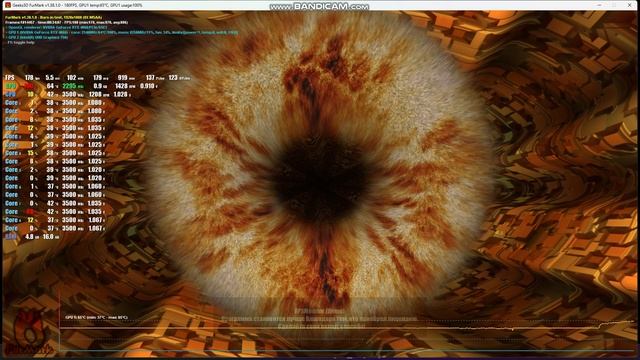Minimize the FurMark window
This screenshot has height=360, width=640.
click(x=599, y=5)
